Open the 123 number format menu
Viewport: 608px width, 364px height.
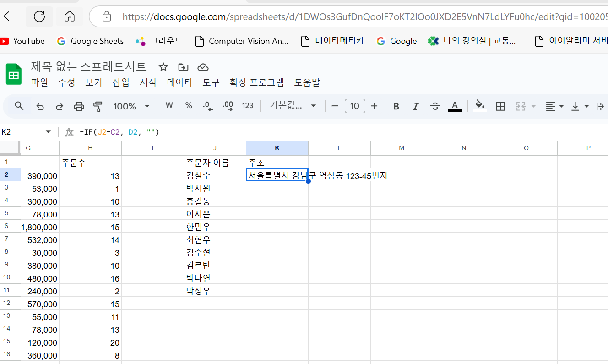pos(248,106)
